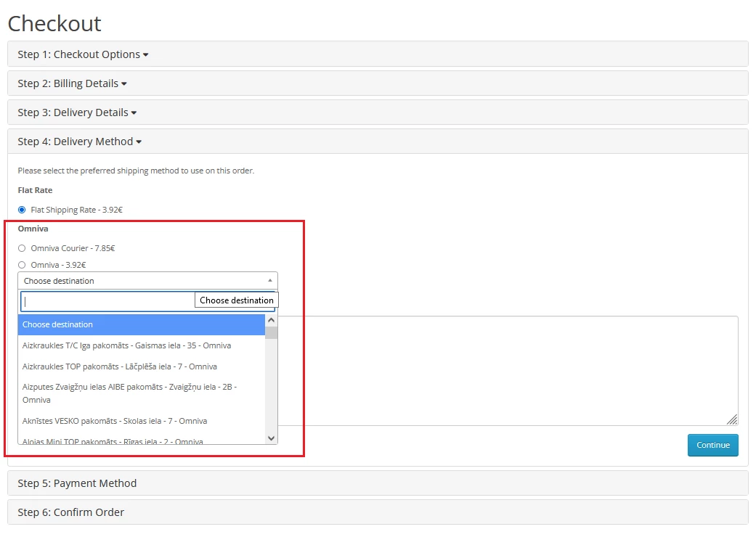756x545 pixels.
Task: Choose Omniva 3.92€ radio button
Action: [22, 265]
